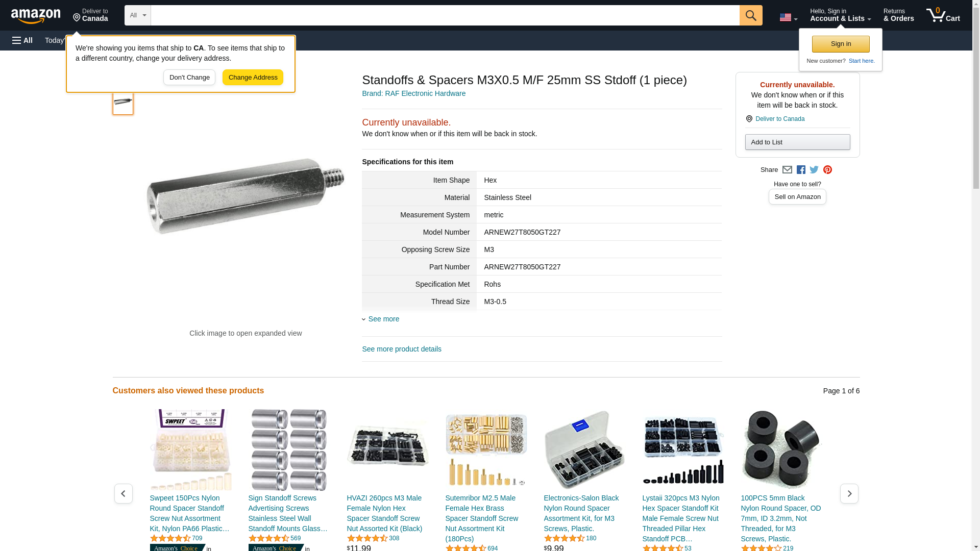Go to next carousel page arrow

click(849, 493)
